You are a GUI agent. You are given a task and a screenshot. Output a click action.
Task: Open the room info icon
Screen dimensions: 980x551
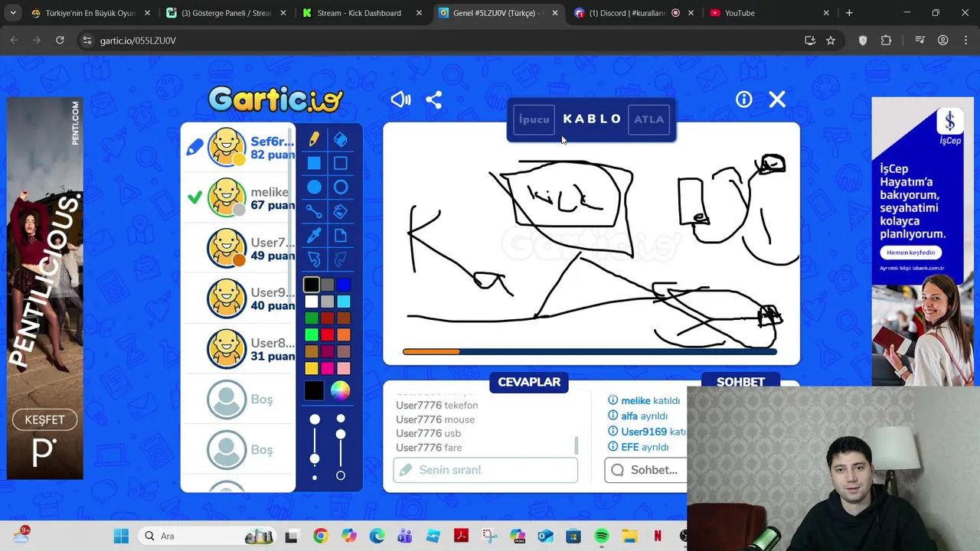(x=743, y=99)
